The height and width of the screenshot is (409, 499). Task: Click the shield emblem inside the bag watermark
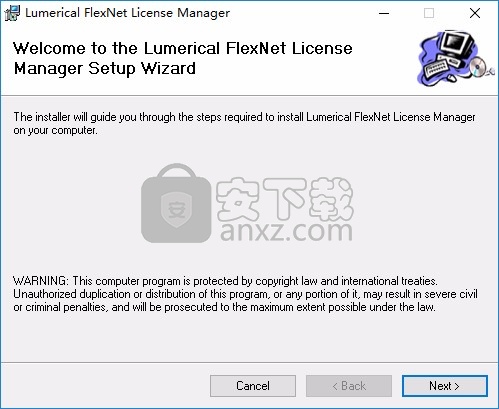tap(176, 210)
